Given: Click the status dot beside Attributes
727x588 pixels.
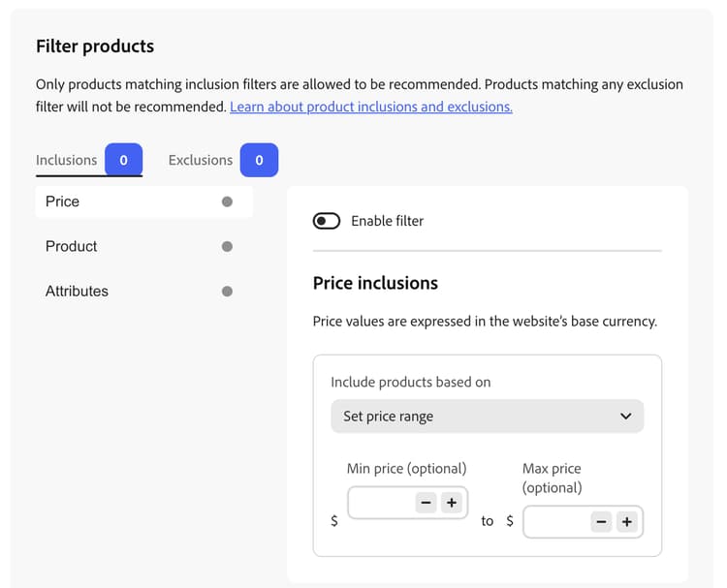Looking at the screenshot, I should (x=227, y=291).
